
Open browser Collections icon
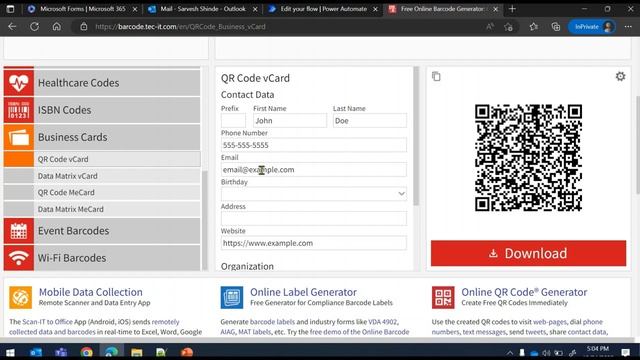coord(556,27)
